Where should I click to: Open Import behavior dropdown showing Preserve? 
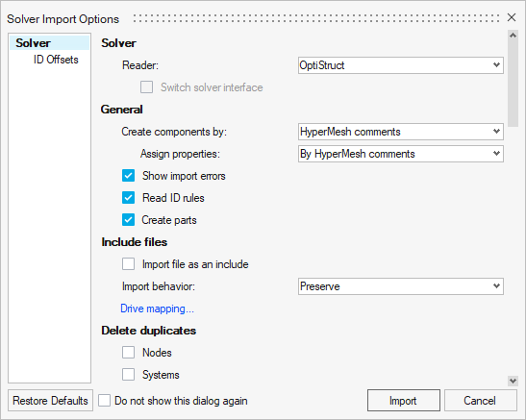(401, 286)
